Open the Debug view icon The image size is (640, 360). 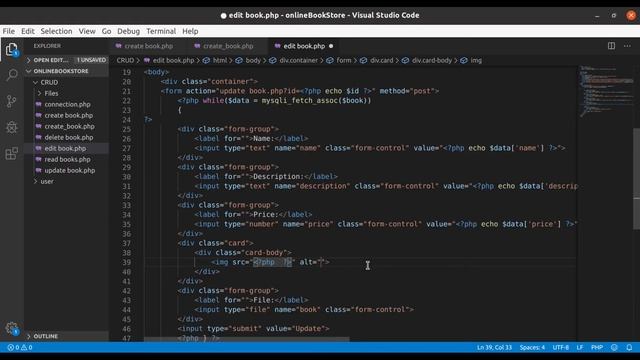(x=12, y=127)
